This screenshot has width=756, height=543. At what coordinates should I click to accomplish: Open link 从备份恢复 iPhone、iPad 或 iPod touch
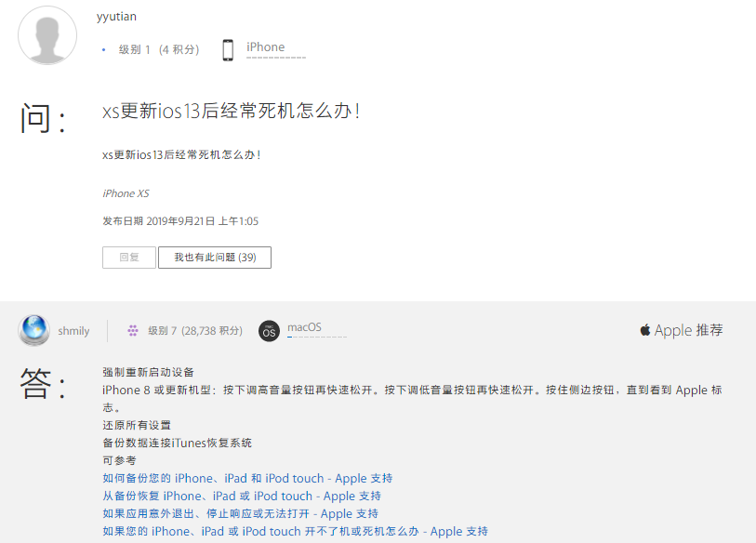[x=242, y=497]
